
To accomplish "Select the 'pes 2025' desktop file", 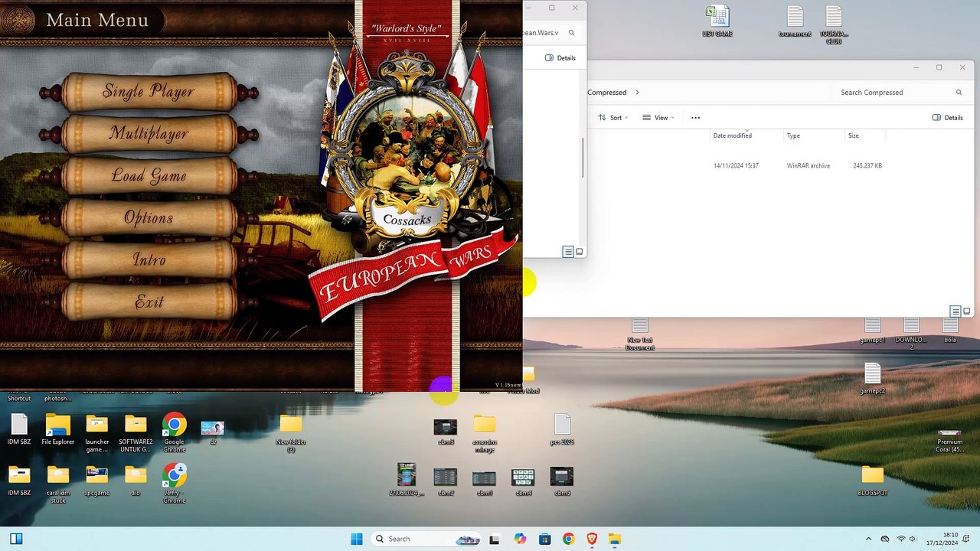I will [562, 429].
